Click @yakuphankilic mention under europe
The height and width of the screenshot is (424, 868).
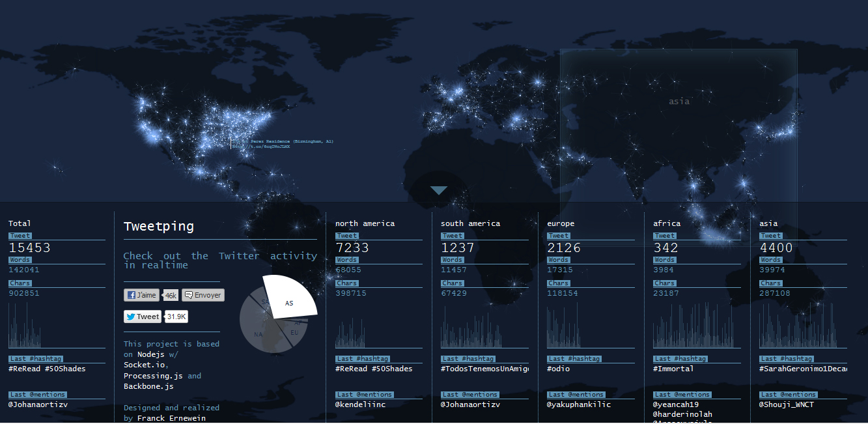click(579, 404)
